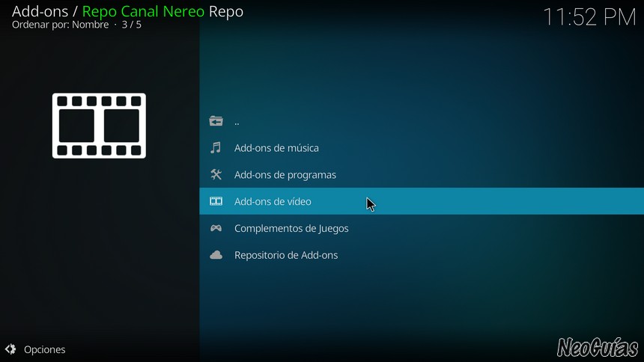
Task: Select Add-ons de vídeo
Action: tap(422, 201)
